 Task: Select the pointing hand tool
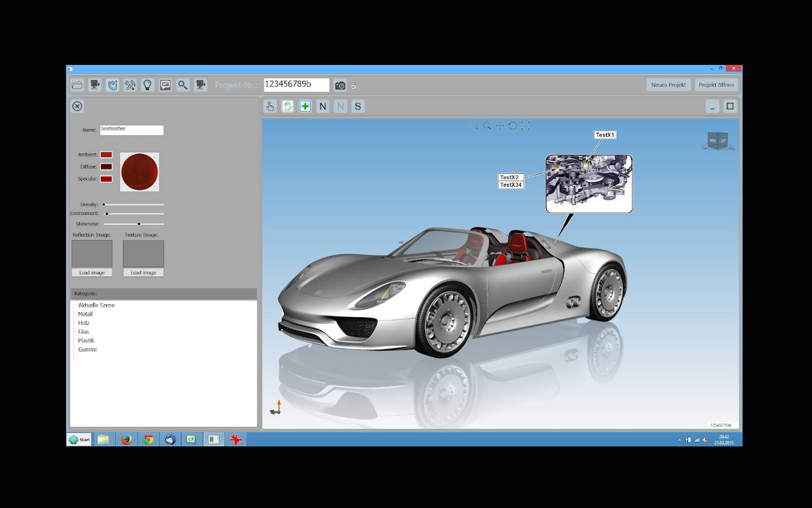click(x=270, y=106)
